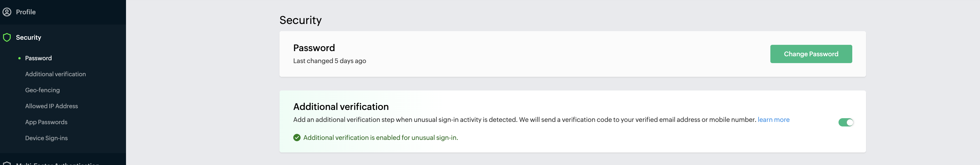Image resolution: width=980 pixels, height=165 pixels.
Task: Open Geo-fencing settings
Action: (x=43, y=90)
